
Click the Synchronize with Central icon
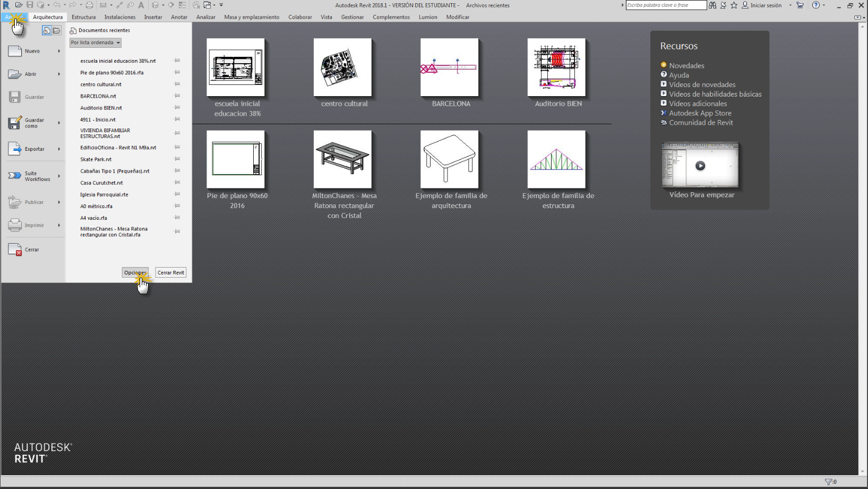[40, 5]
